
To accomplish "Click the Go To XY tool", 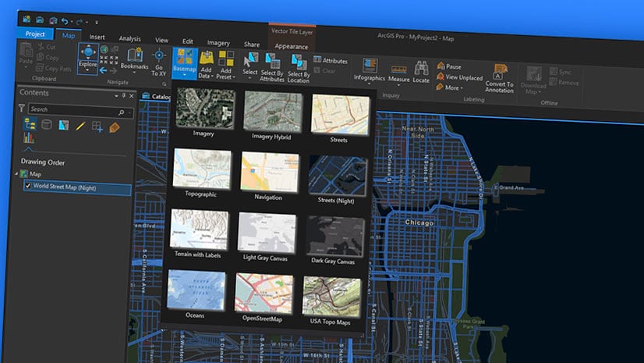I will pos(159,63).
